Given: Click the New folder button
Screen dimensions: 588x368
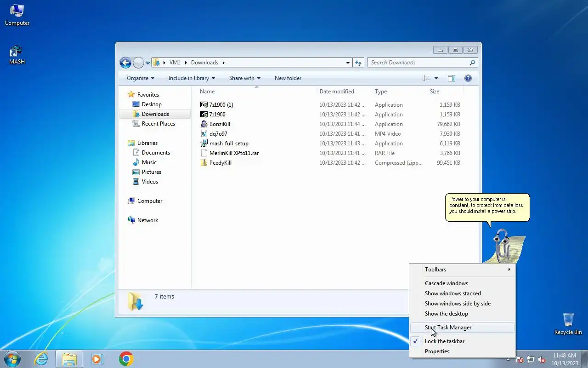Looking at the screenshot, I should (x=288, y=78).
